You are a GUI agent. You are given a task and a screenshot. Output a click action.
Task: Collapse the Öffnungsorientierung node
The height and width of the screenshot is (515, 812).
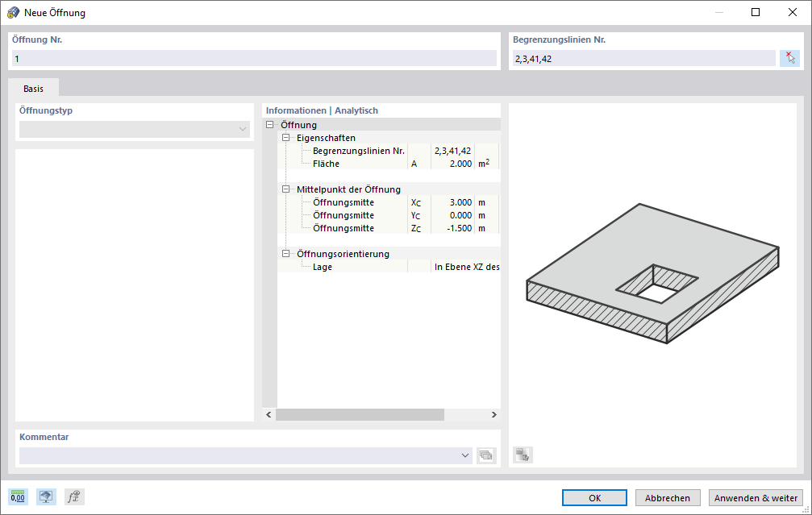pos(285,254)
